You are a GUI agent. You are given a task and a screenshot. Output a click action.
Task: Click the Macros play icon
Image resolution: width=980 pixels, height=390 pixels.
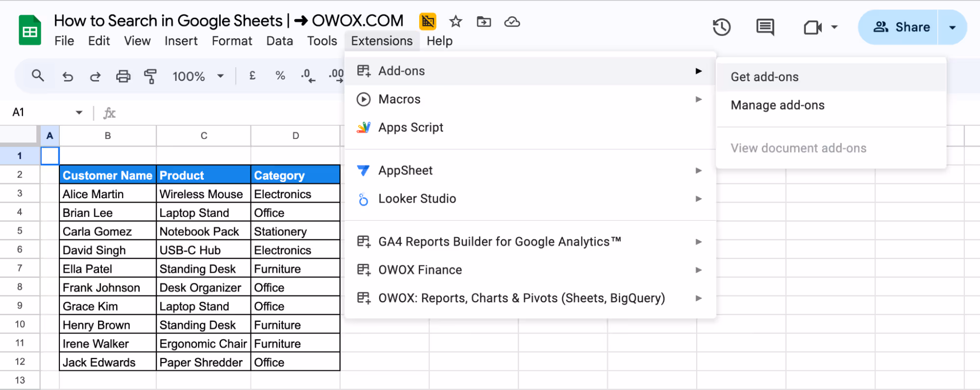pos(363,99)
